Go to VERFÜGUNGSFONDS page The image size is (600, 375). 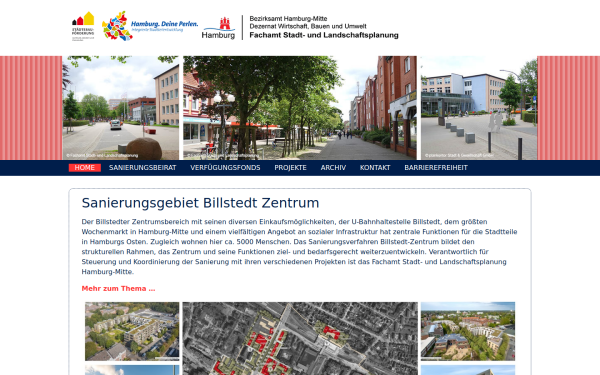click(225, 168)
